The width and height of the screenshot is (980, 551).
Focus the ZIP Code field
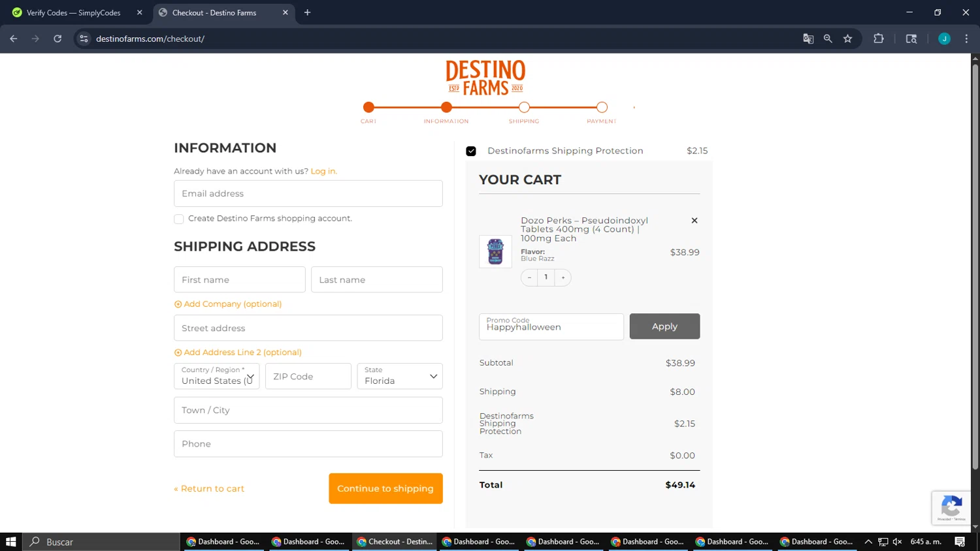pos(308,376)
